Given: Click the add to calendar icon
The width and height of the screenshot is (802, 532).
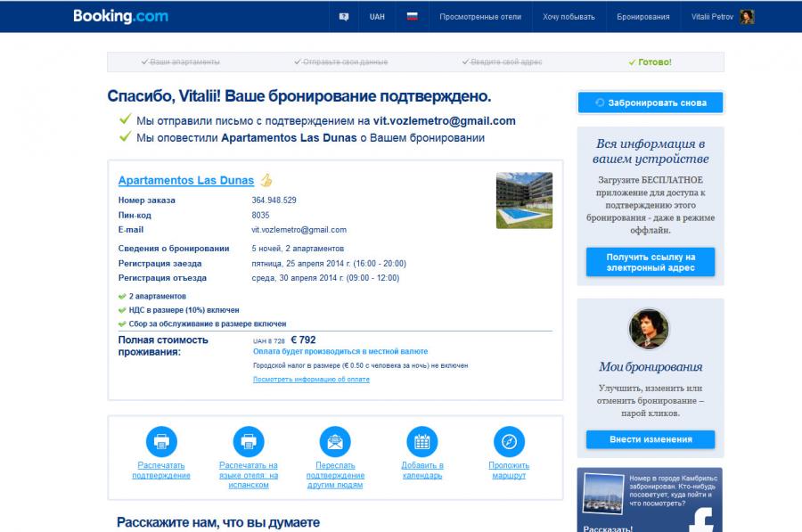Looking at the screenshot, I should tap(422, 442).
